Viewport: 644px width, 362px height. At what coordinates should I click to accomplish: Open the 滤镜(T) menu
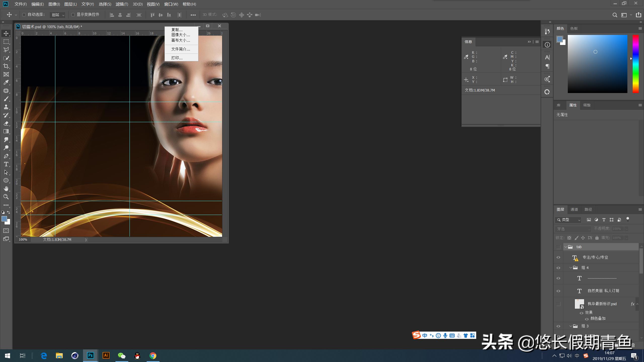[x=122, y=4]
